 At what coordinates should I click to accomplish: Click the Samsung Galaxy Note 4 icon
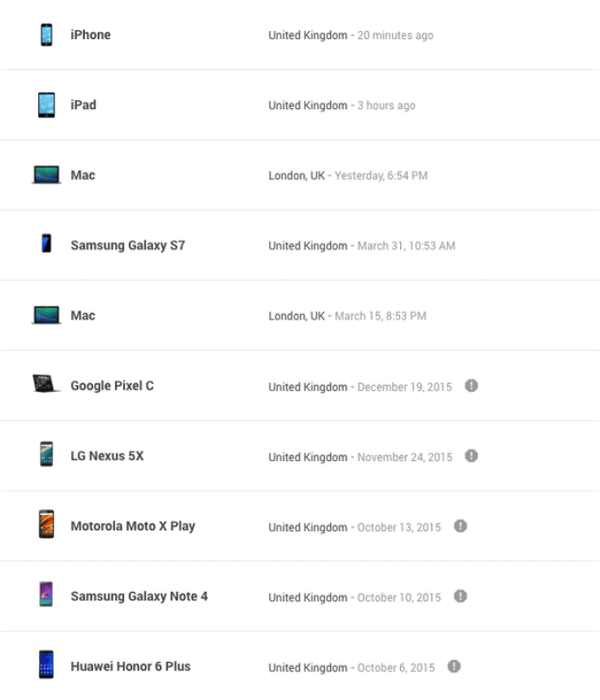47,594
